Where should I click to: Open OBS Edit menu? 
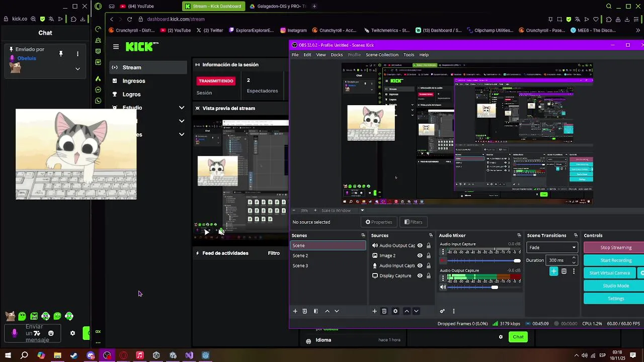(307, 55)
